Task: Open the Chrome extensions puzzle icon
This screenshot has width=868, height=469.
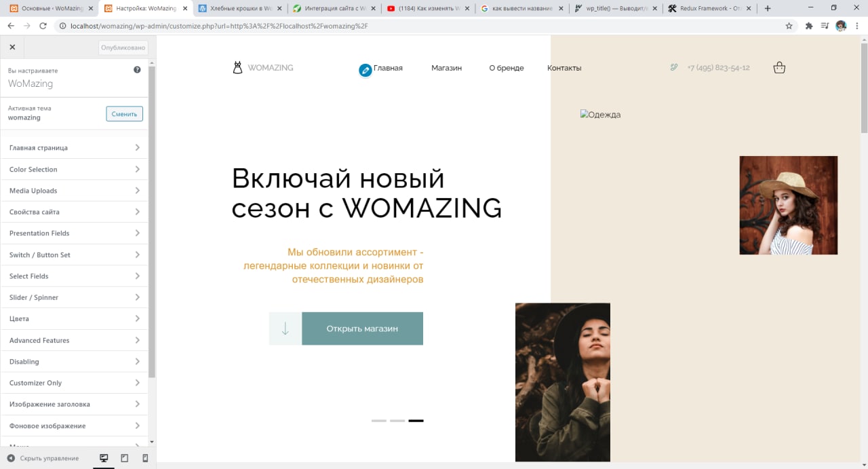Action: (x=808, y=26)
